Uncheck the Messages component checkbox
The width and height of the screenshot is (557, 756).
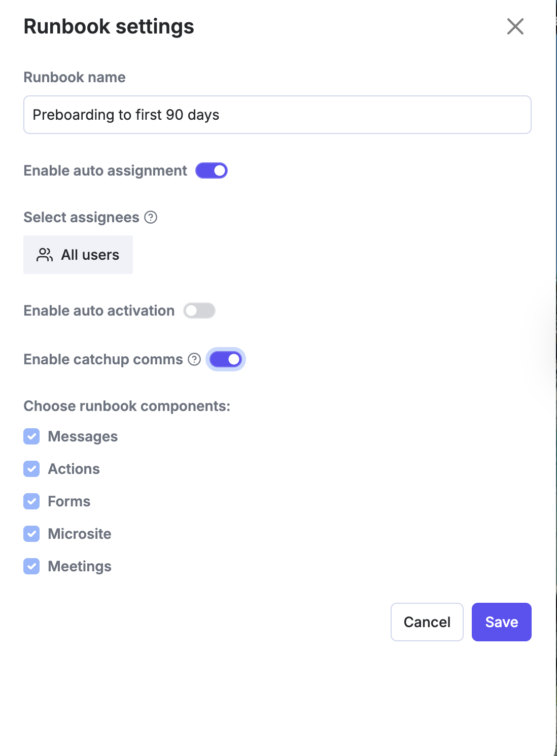pyautogui.click(x=31, y=436)
